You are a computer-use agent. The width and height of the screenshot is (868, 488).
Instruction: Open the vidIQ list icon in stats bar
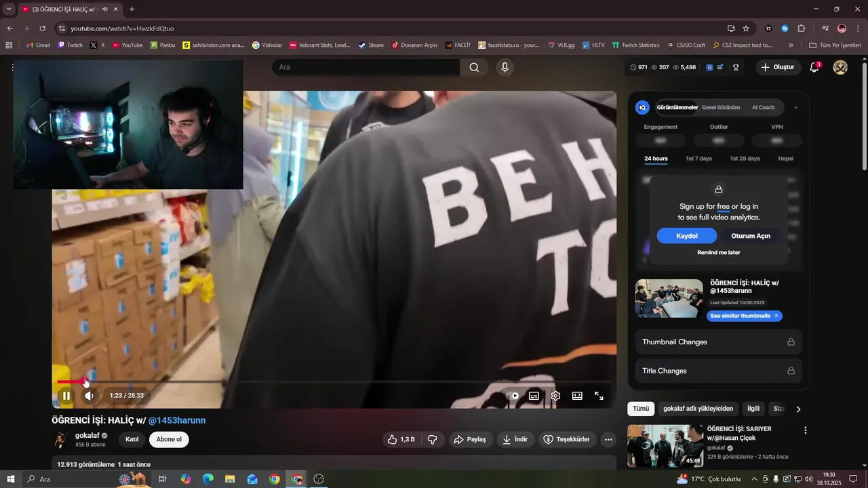pyautogui.click(x=719, y=67)
